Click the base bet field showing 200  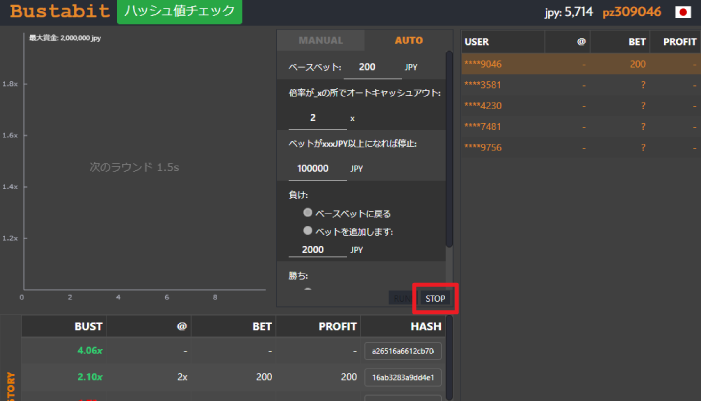click(x=372, y=67)
